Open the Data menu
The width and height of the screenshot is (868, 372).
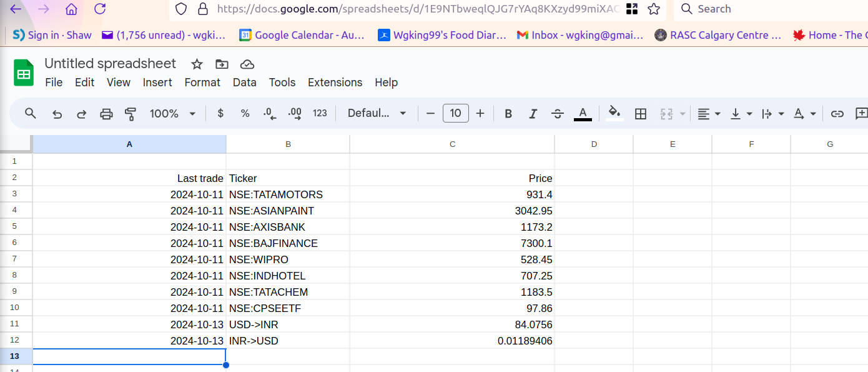[245, 83]
